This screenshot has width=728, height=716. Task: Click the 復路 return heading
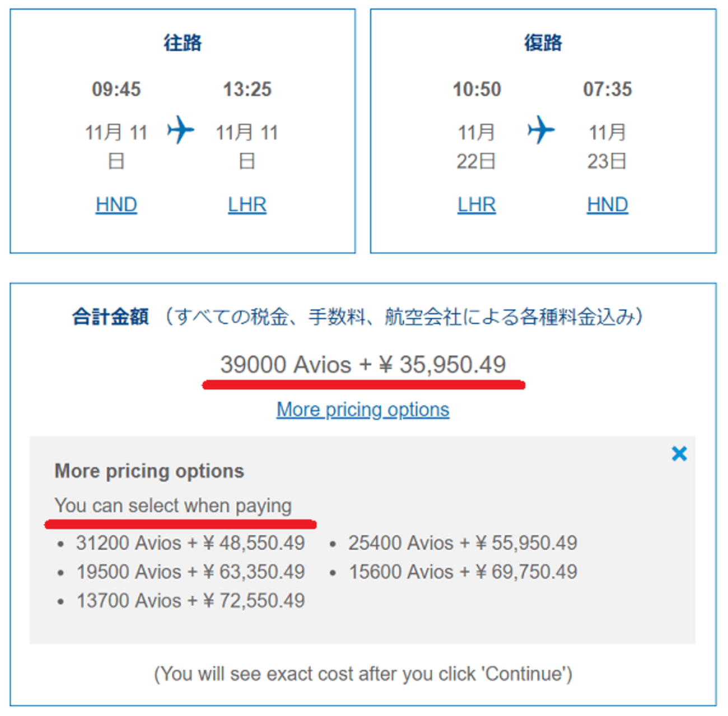(543, 43)
